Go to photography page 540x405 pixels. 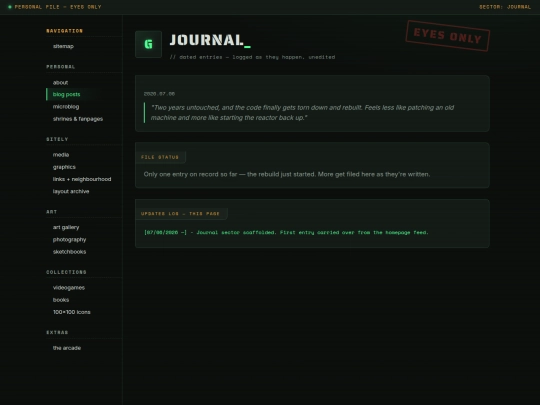coord(70,240)
